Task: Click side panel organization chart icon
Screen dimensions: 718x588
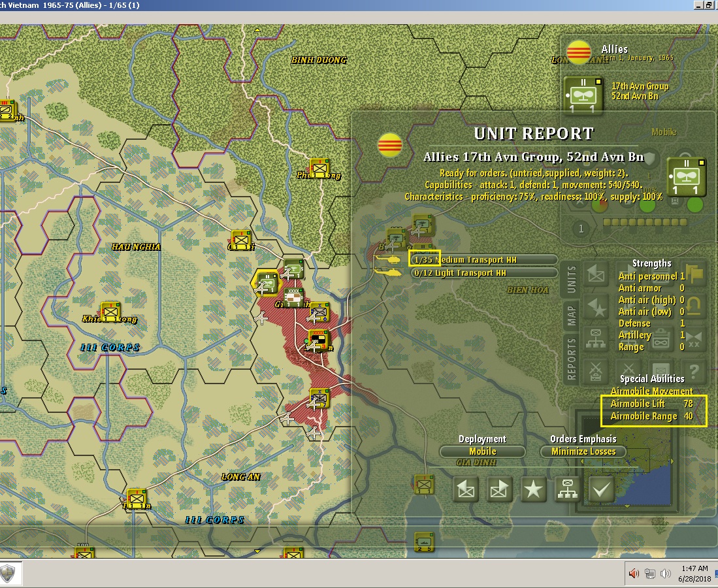Action: click(596, 340)
